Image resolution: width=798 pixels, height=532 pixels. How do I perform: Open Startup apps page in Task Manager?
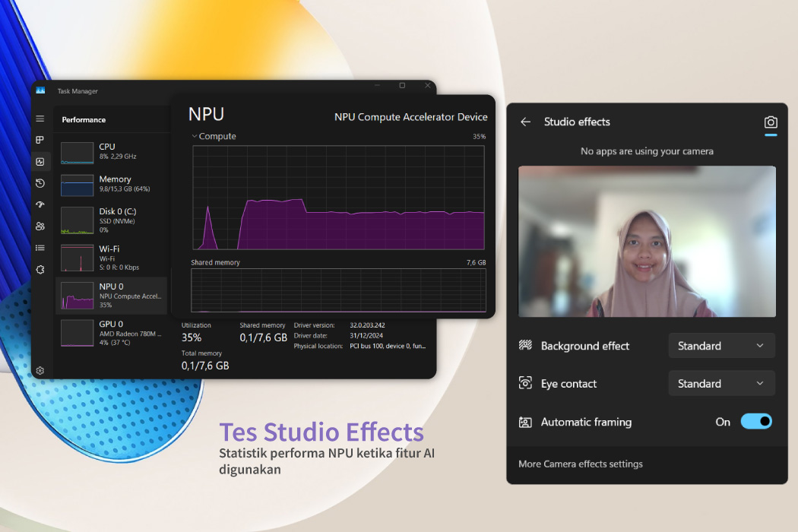(x=40, y=204)
